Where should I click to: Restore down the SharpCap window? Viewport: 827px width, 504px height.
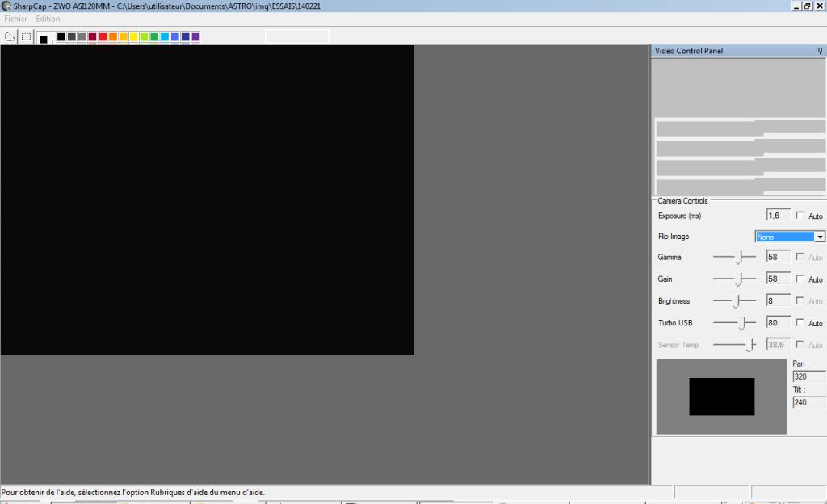(807, 6)
